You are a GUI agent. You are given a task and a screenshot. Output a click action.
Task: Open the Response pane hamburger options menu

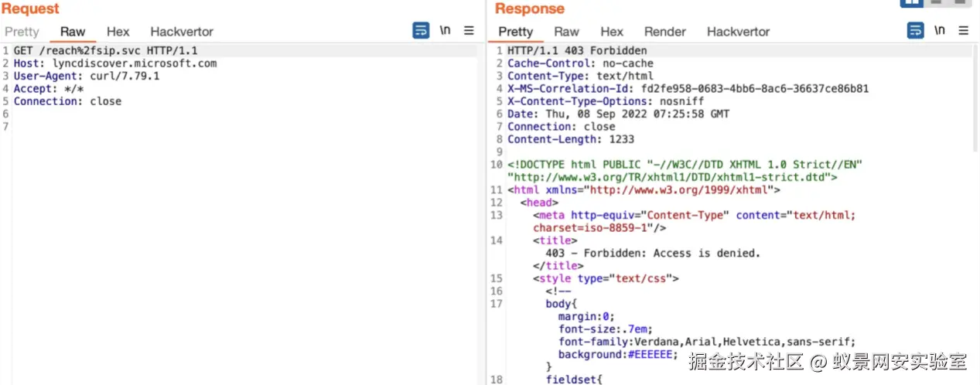(x=963, y=31)
